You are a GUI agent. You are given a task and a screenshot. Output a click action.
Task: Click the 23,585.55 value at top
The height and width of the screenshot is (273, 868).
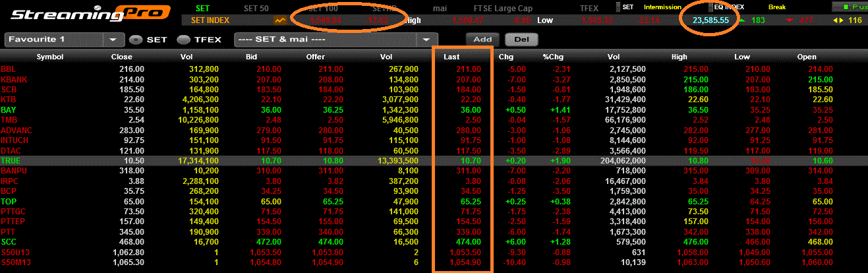click(710, 20)
